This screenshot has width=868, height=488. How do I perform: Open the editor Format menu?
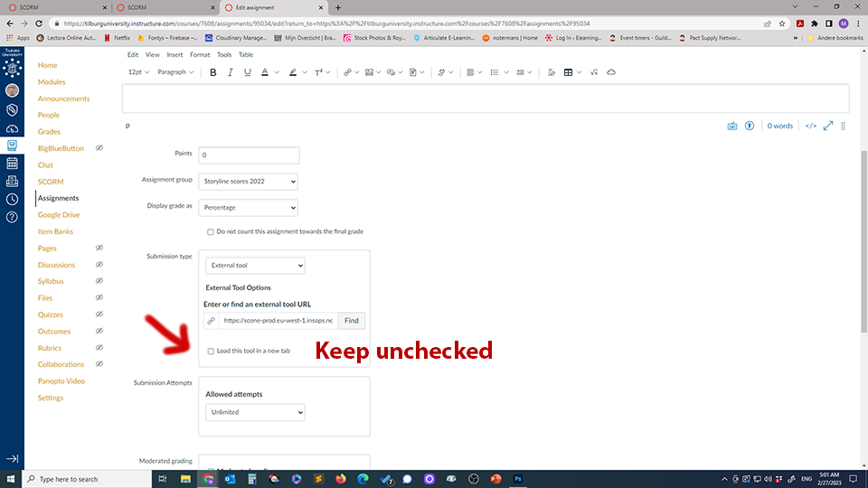[200, 55]
